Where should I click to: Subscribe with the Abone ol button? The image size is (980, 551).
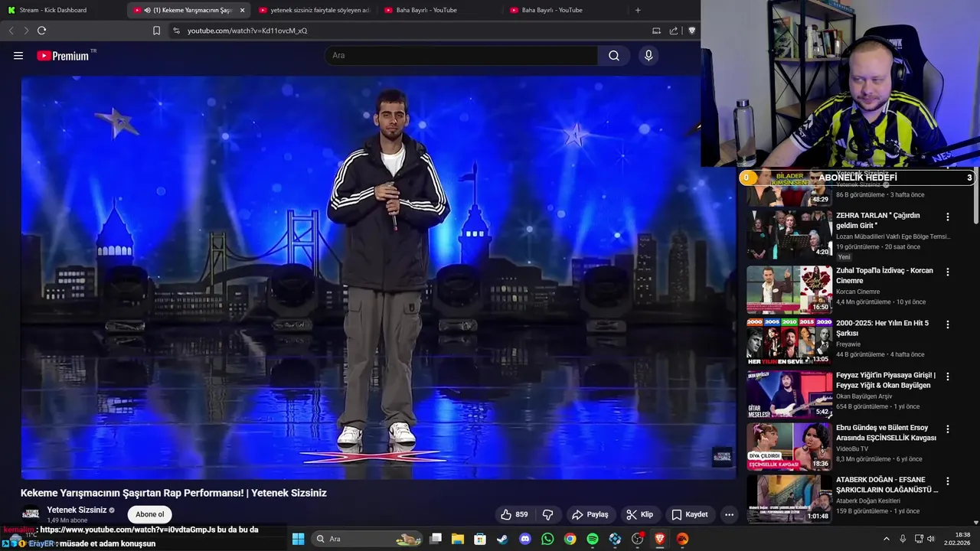[x=150, y=514]
